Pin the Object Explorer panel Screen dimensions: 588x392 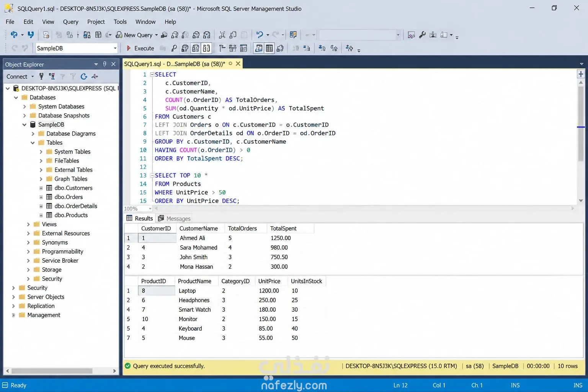[105, 64]
